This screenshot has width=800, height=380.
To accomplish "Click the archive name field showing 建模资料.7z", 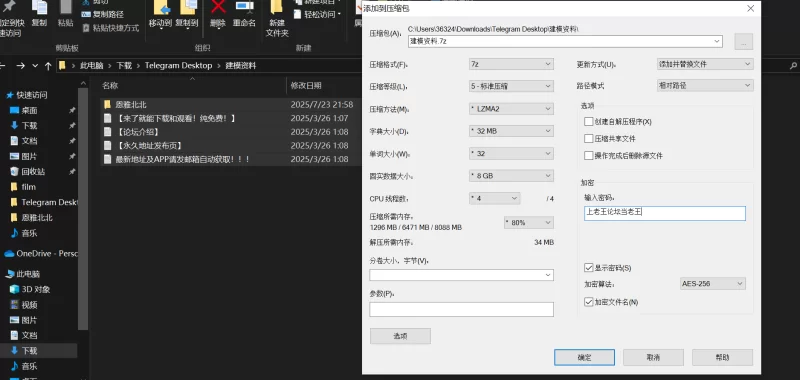I will (x=565, y=41).
